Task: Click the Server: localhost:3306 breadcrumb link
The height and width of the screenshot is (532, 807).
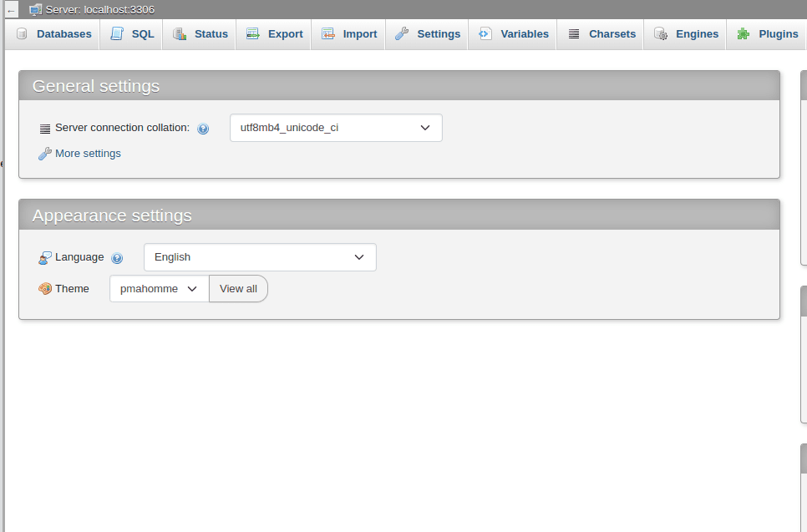Action: (100, 9)
